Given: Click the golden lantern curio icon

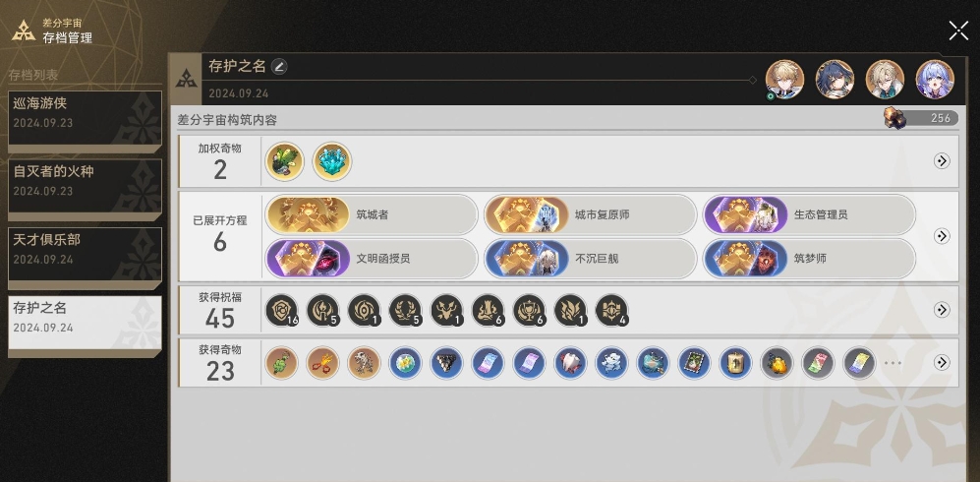Looking at the screenshot, I should click(x=735, y=363).
